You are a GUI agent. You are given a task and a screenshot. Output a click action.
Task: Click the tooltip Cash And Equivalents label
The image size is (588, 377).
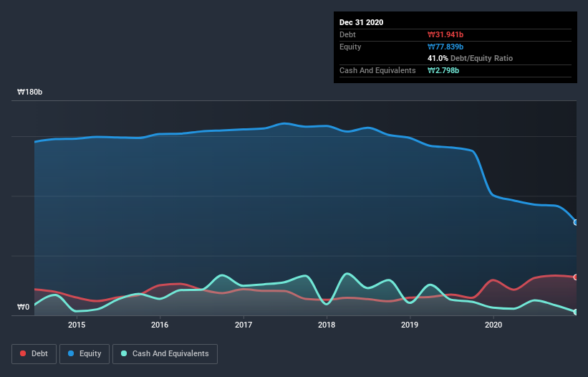[x=377, y=70]
